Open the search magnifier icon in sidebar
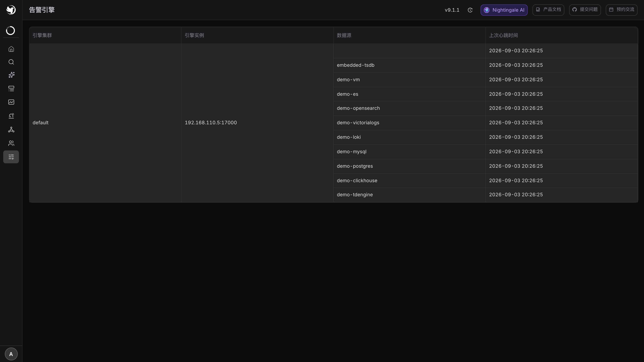The image size is (644, 362). coord(11,62)
